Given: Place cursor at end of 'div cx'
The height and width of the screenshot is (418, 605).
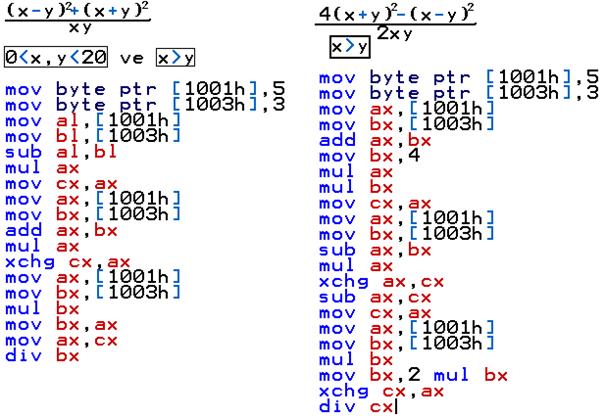Looking at the screenshot, I should 394,406.
